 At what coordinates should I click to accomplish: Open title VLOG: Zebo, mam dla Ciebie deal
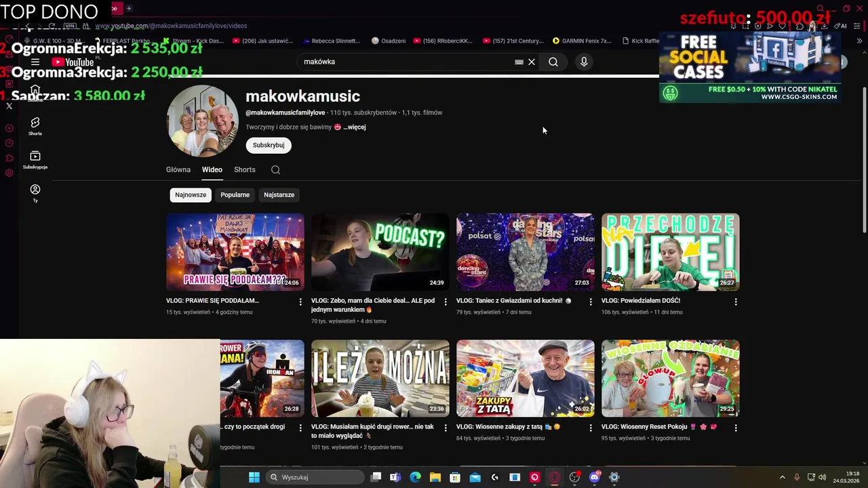[373, 305]
